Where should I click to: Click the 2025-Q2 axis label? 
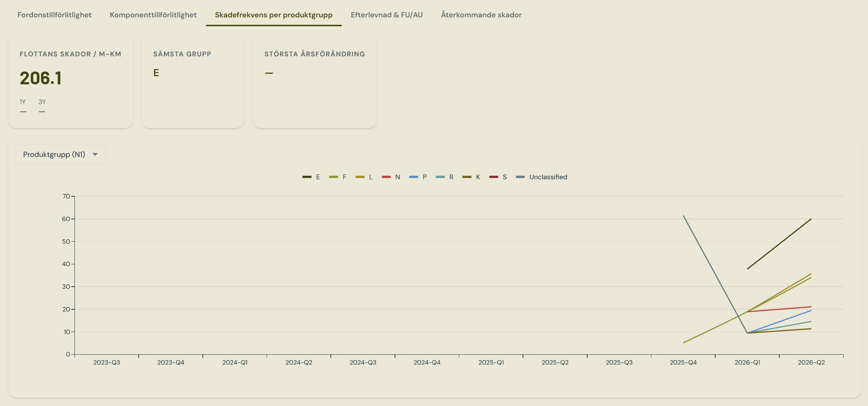tap(555, 362)
